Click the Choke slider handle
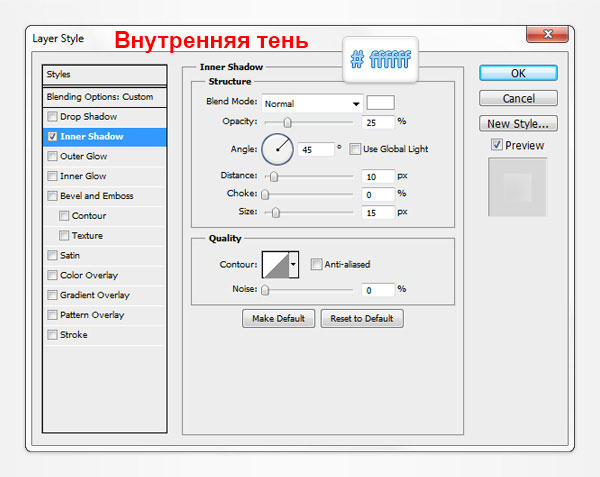 click(x=265, y=194)
